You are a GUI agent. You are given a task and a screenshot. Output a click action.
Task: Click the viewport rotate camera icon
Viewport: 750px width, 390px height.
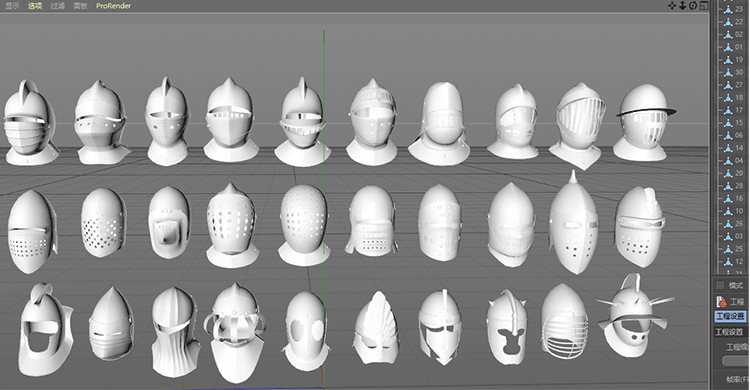pyautogui.click(x=693, y=6)
